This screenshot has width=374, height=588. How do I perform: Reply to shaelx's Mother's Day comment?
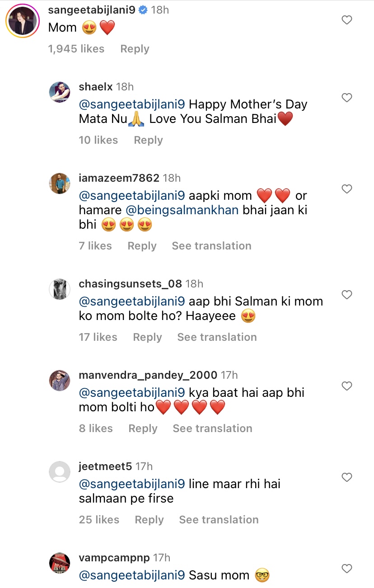tap(148, 140)
